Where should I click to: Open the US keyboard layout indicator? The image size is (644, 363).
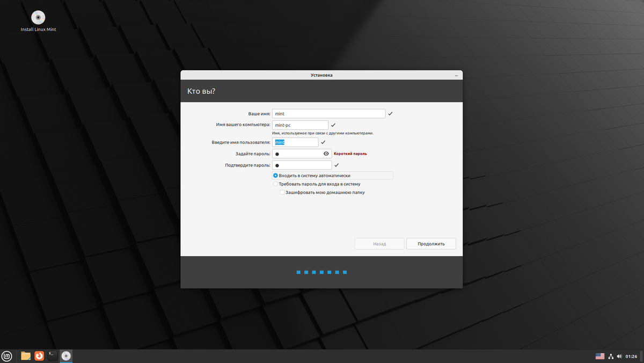click(x=600, y=357)
